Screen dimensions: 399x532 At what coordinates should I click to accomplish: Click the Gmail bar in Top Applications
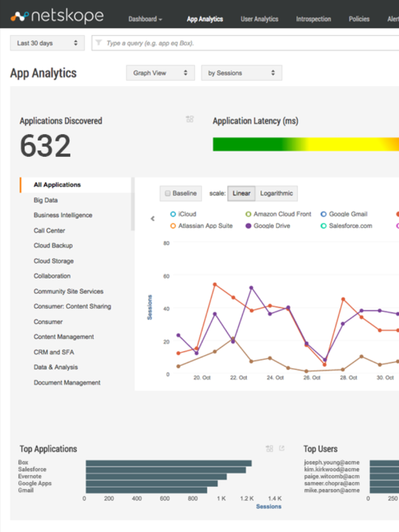(147, 491)
